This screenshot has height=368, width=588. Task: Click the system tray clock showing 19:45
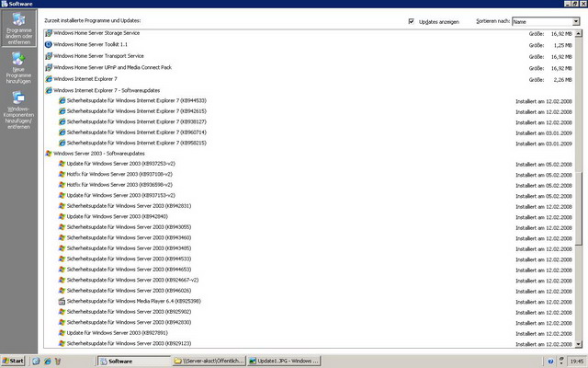point(576,362)
